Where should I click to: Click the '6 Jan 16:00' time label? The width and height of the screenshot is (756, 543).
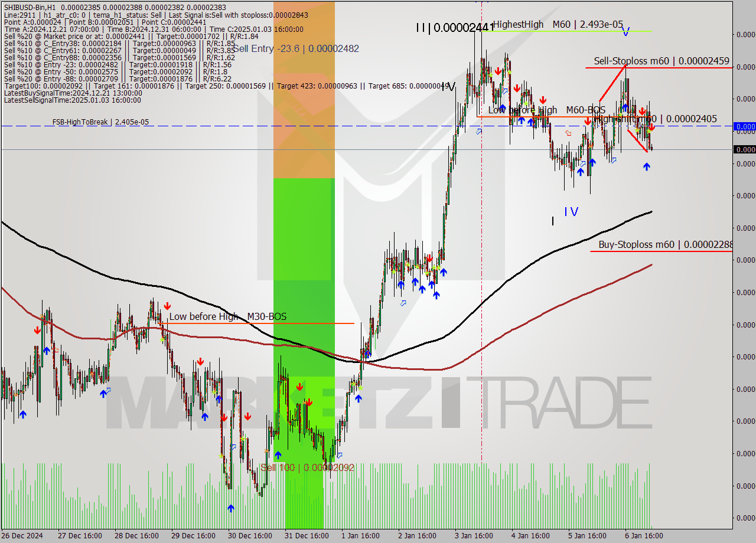[x=644, y=536]
